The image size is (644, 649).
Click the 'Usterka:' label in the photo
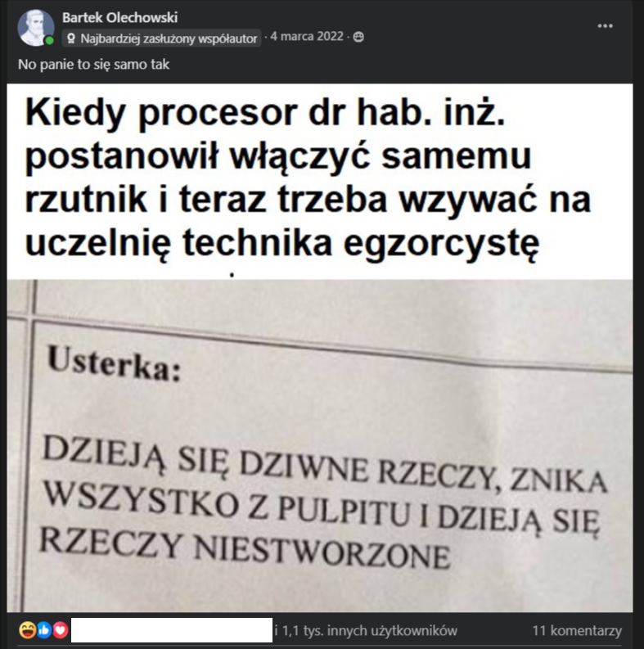click(x=115, y=364)
